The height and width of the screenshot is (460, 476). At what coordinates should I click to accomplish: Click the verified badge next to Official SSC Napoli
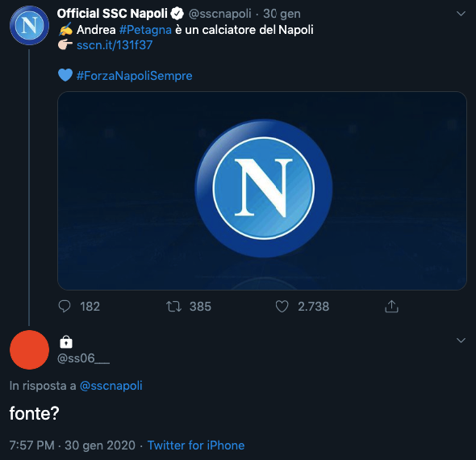coord(177,14)
